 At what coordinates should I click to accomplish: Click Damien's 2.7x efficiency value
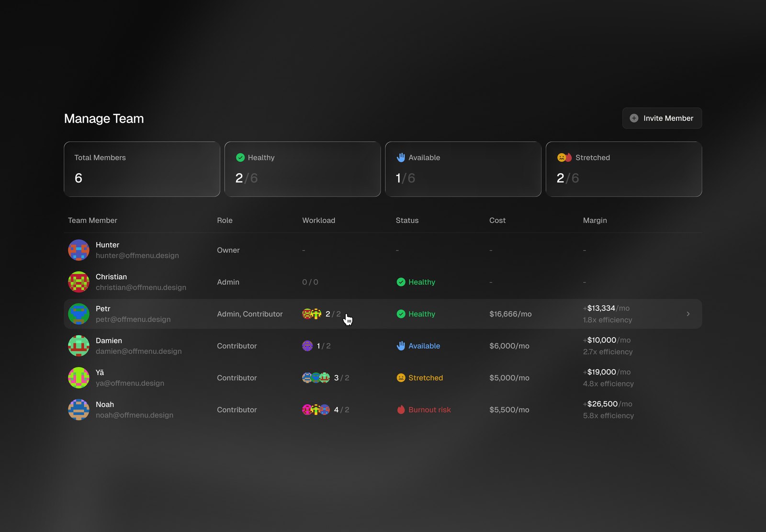[x=608, y=352]
